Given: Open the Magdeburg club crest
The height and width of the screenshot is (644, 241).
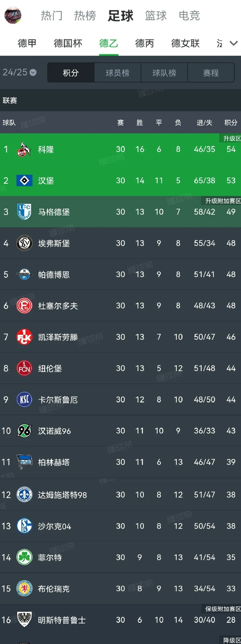Looking at the screenshot, I should 24,212.
